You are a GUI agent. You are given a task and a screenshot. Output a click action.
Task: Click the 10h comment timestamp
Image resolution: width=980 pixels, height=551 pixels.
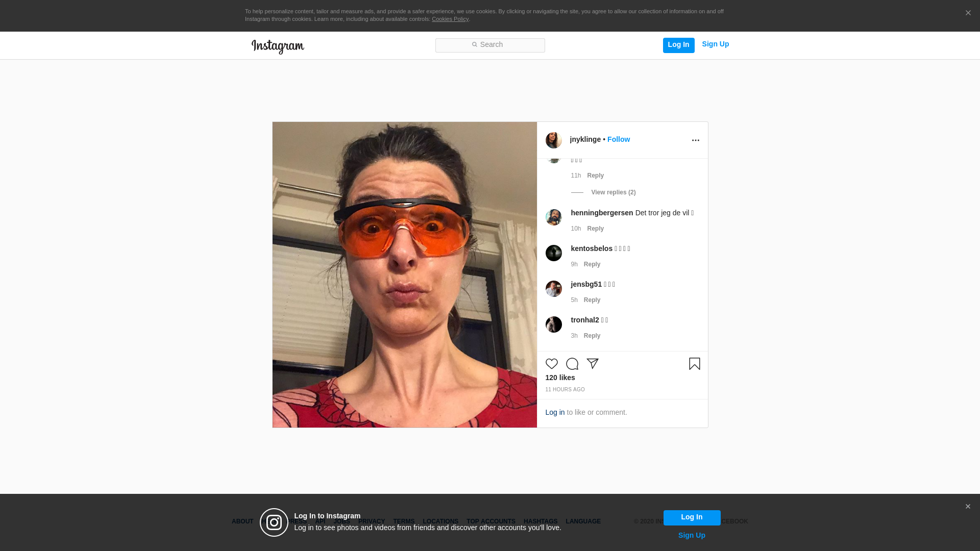click(576, 229)
